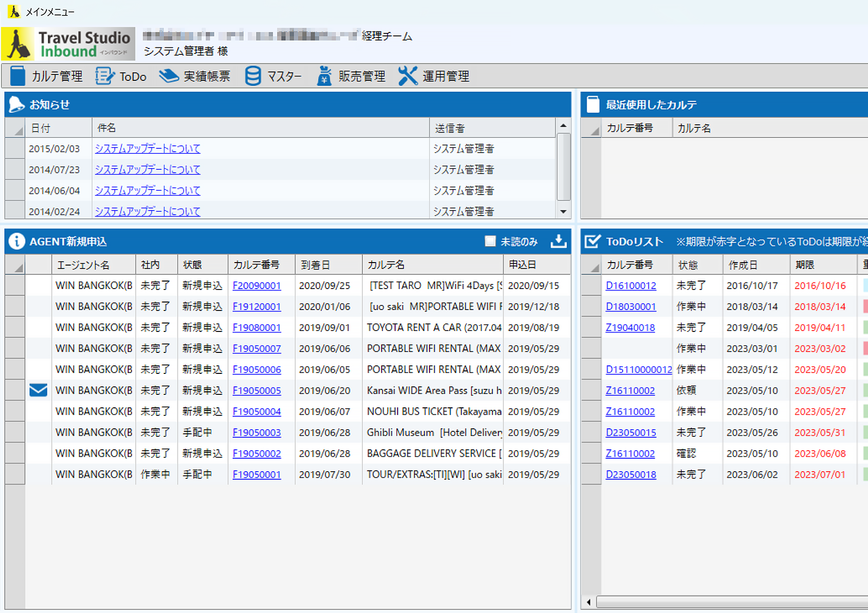Select all rows corner in お知らせ grid
The image size is (868, 613).
(x=15, y=128)
